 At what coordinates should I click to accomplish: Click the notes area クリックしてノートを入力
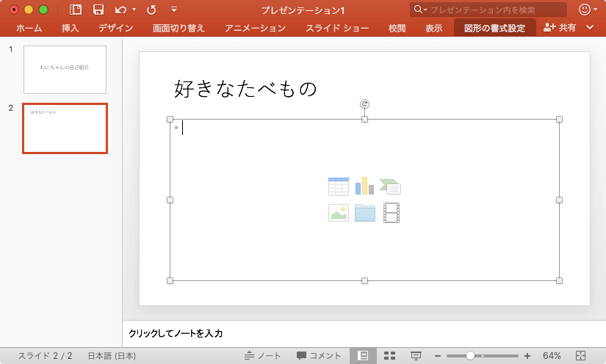176,333
